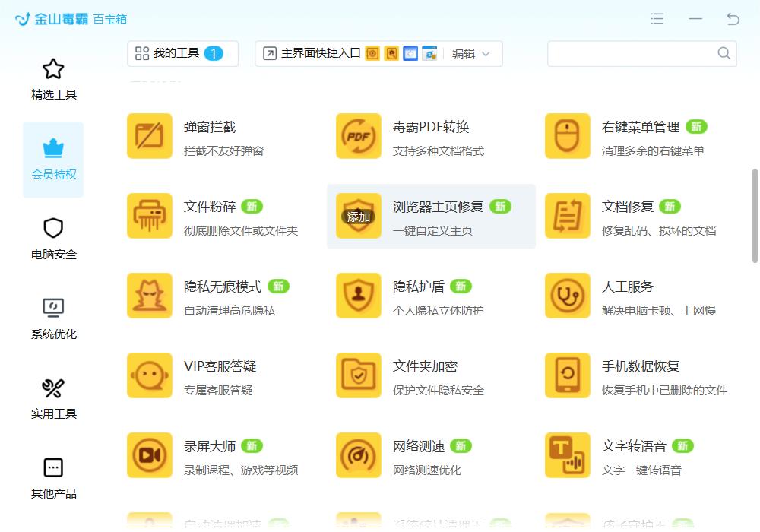The width and height of the screenshot is (760, 532).
Task: Click the back arrow at top right
Action: 733,19
